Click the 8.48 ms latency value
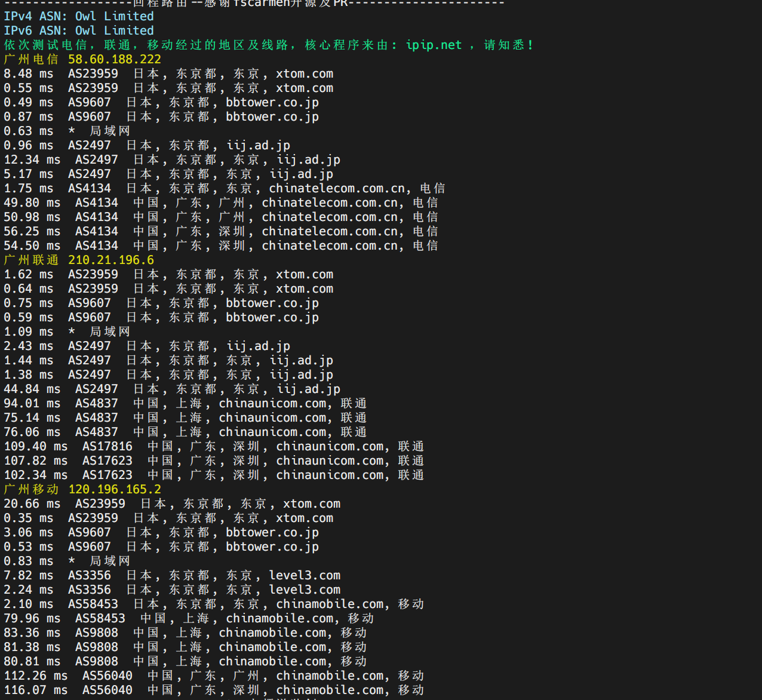 point(29,73)
